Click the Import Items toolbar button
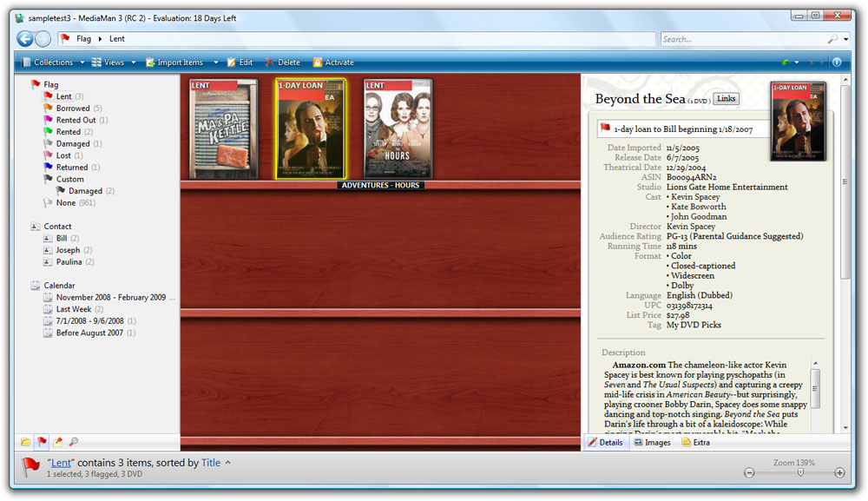The image size is (868, 501). pyautogui.click(x=174, y=63)
